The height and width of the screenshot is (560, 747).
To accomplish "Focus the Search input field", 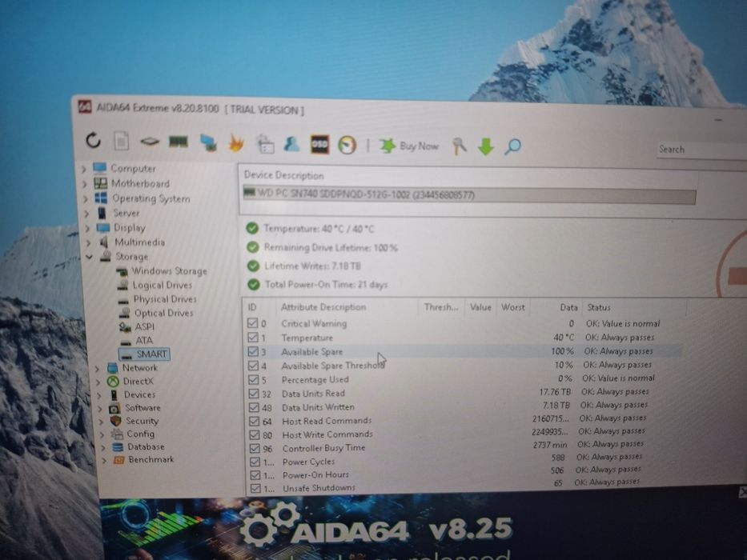I will pyautogui.click(x=701, y=150).
